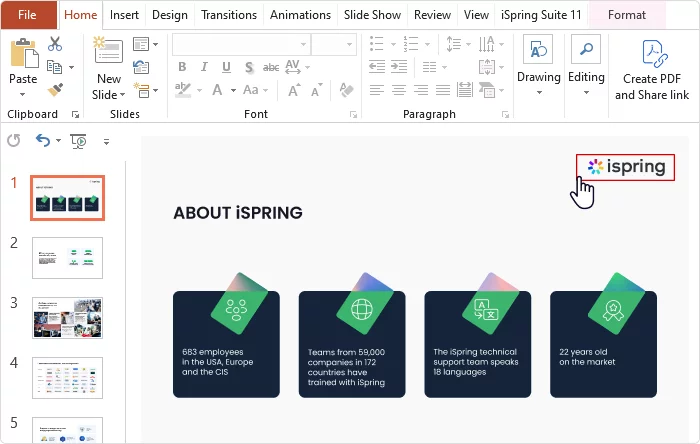Apply numbered list

coord(411,44)
